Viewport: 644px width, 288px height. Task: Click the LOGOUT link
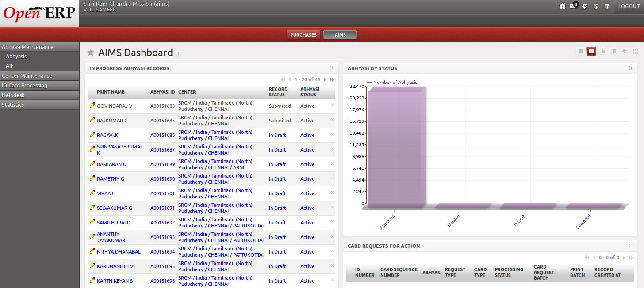point(629,6)
